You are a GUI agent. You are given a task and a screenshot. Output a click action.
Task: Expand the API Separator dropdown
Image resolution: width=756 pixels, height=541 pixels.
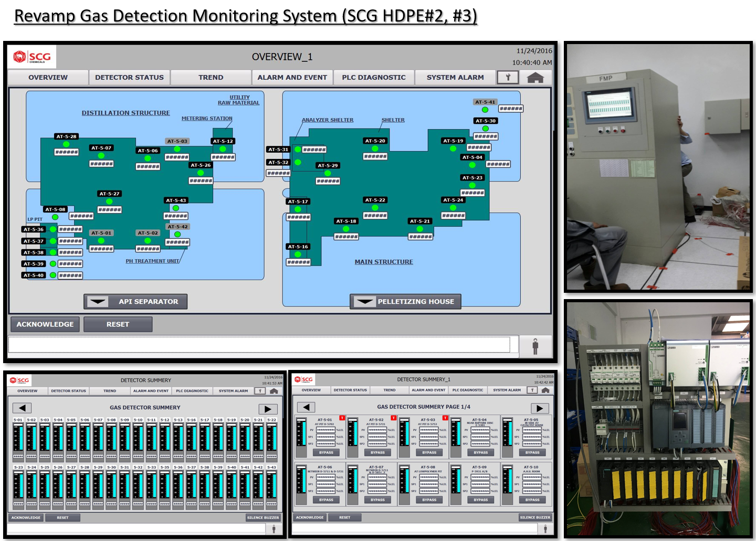pos(135,302)
